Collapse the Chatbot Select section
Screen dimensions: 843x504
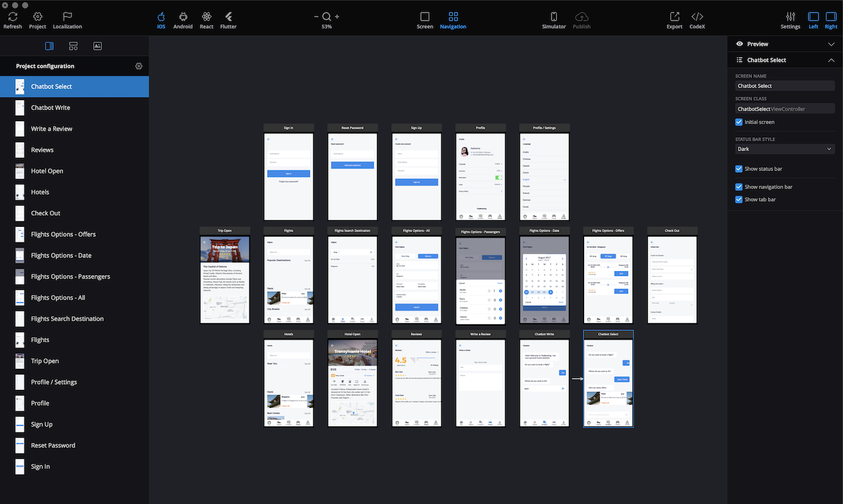[830, 60]
